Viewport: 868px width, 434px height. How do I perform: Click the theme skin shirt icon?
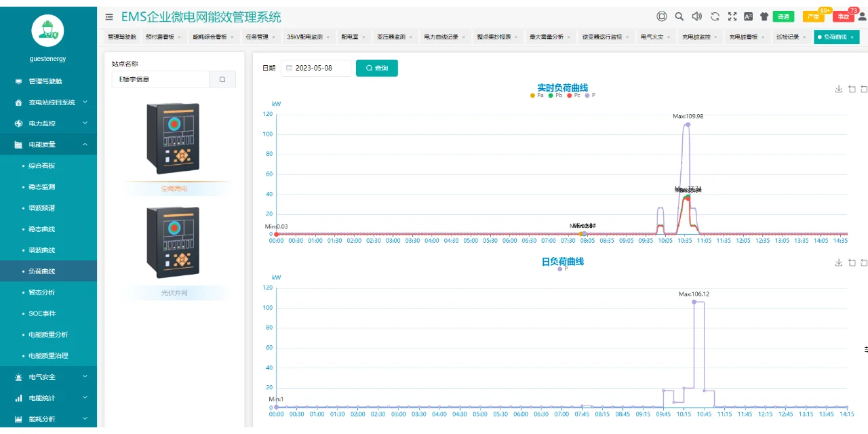tap(765, 16)
